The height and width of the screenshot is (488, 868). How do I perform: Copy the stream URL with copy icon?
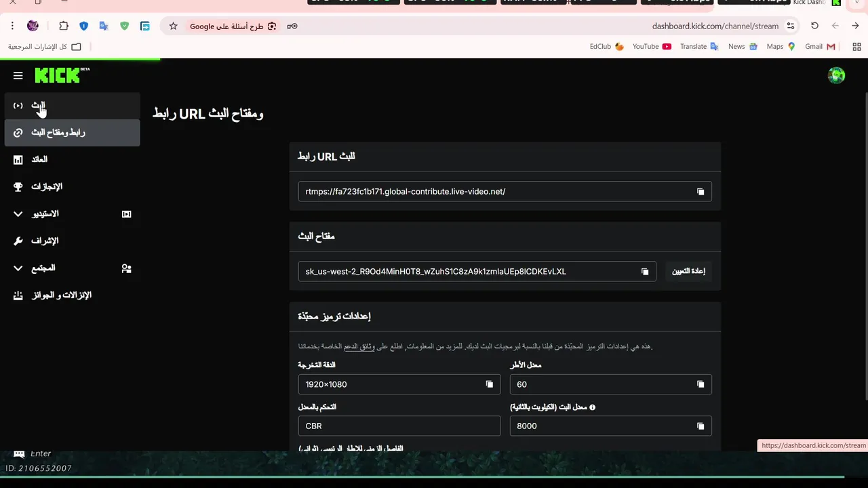coord(701,192)
